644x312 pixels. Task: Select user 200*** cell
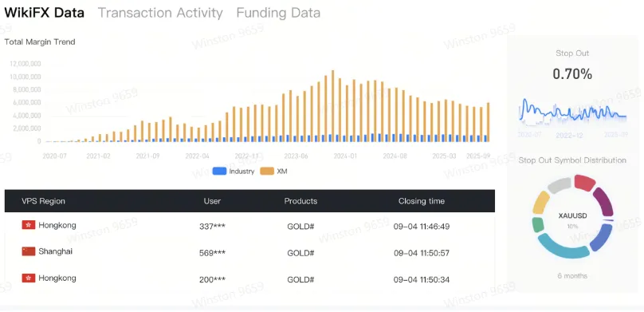coord(212,279)
